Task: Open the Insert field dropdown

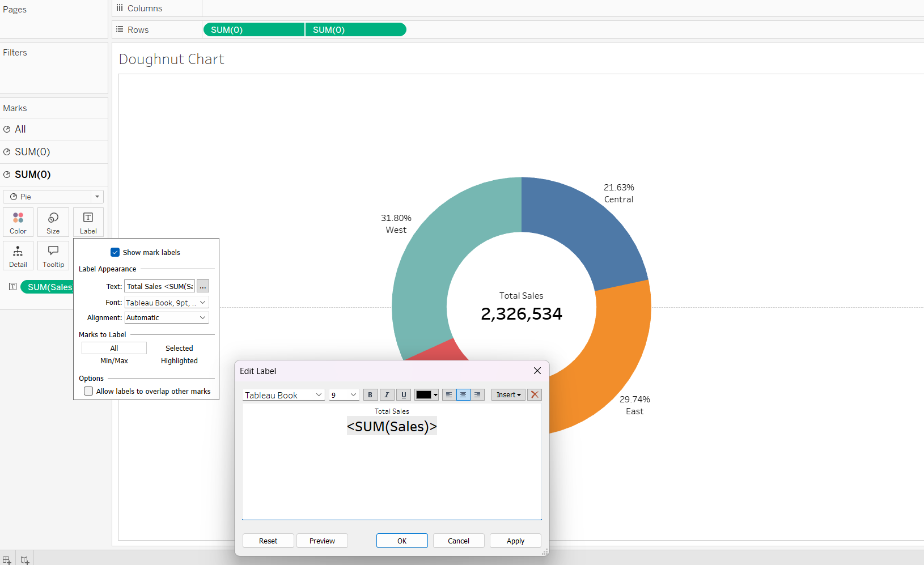Action: (508, 395)
